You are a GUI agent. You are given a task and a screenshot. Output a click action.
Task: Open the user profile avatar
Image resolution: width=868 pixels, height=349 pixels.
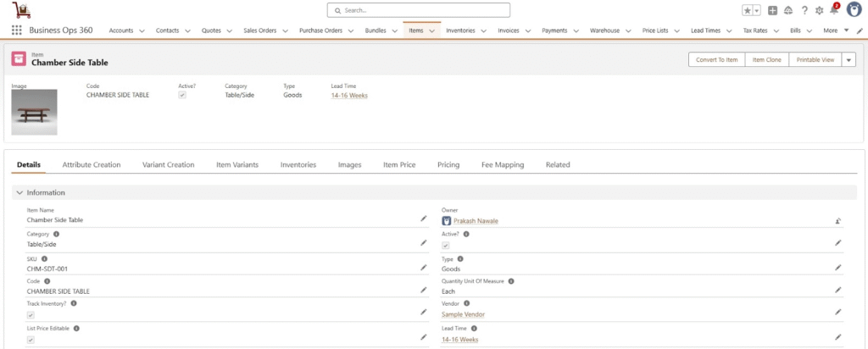(x=852, y=10)
